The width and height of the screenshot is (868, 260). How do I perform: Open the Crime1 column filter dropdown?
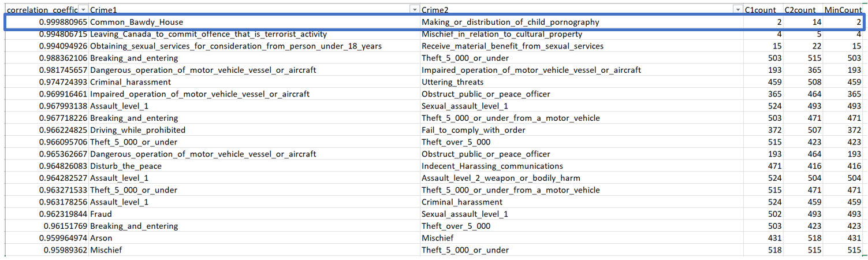414,10
